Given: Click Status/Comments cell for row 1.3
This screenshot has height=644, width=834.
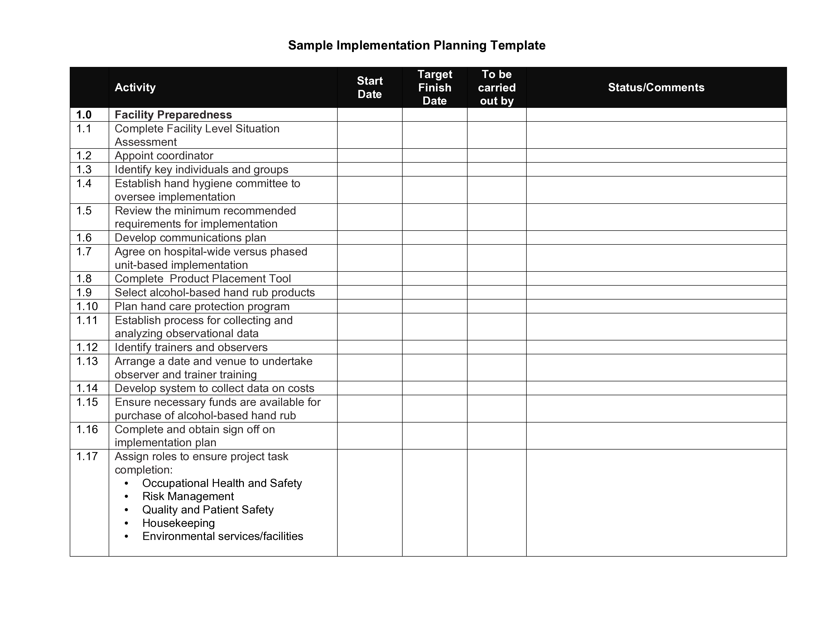Looking at the screenshot, I should point(656,169).
